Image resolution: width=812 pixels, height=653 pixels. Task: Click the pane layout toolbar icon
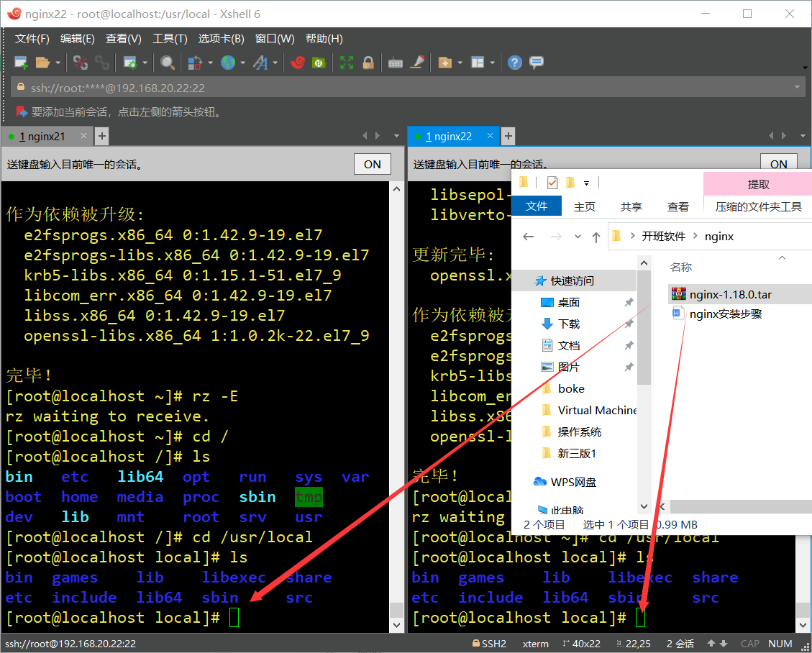click(x=478, y=63)
